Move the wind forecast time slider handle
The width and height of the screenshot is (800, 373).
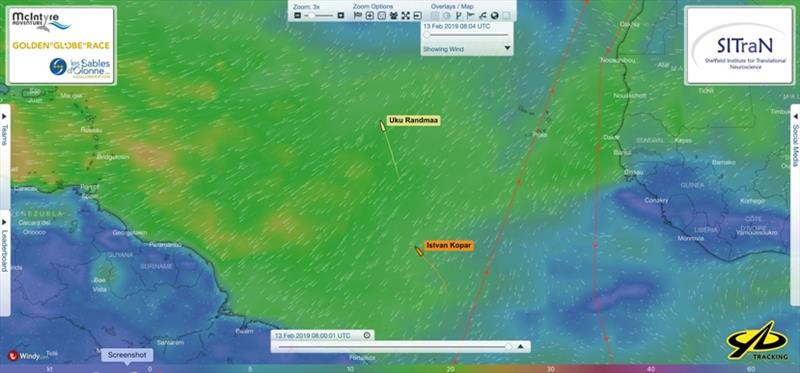(427, 35)
